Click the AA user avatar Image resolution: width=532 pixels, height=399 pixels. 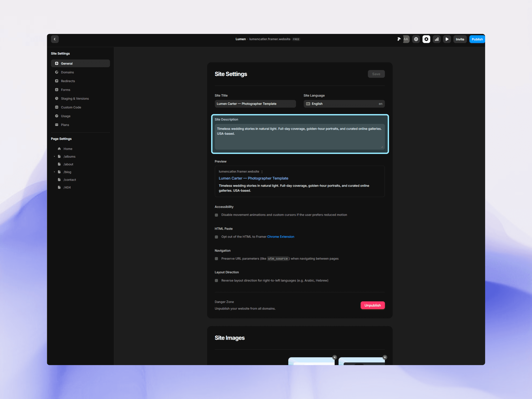[406, 39]
